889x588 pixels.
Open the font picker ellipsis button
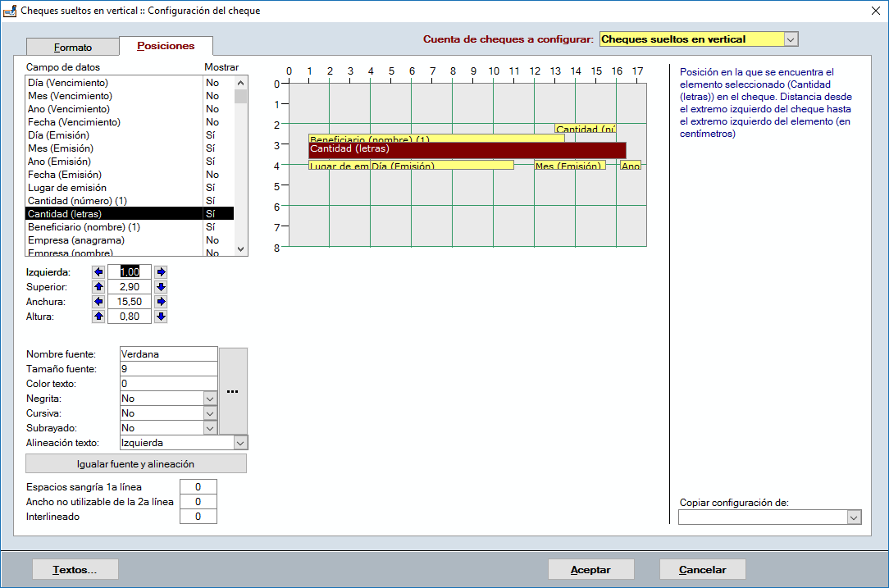[x=233, y=391]
